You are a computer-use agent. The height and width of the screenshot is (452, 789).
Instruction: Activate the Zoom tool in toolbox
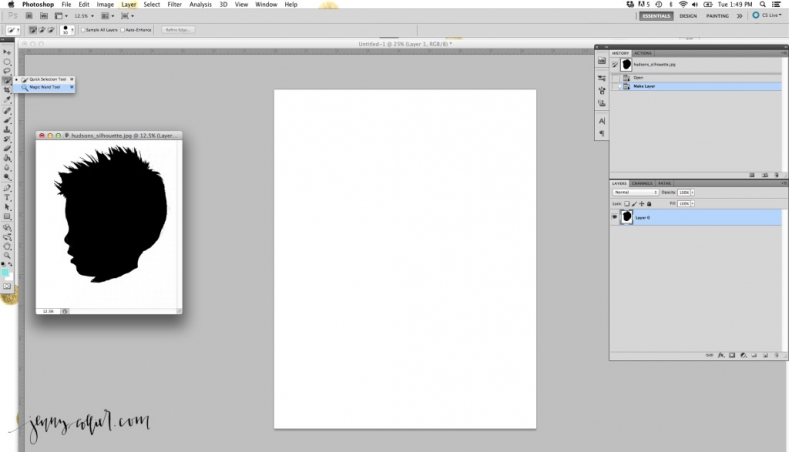pyautogui.click(x=7, y=255)
